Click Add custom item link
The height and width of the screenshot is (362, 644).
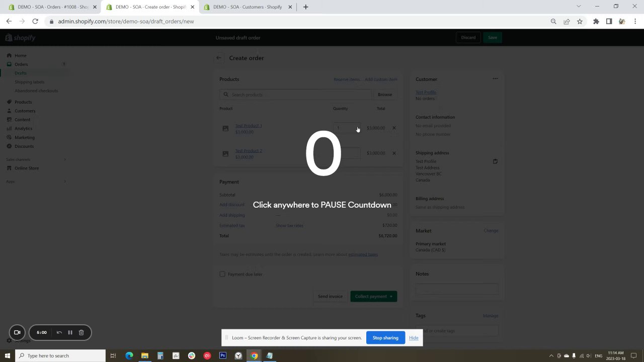click(x=381, y=79)
